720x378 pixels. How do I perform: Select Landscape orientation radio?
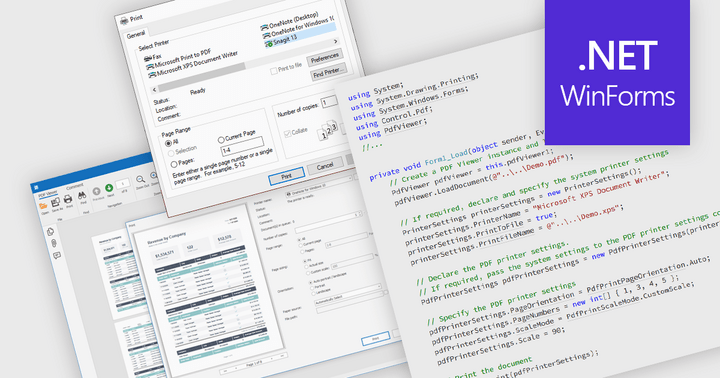tap(313, 293)
